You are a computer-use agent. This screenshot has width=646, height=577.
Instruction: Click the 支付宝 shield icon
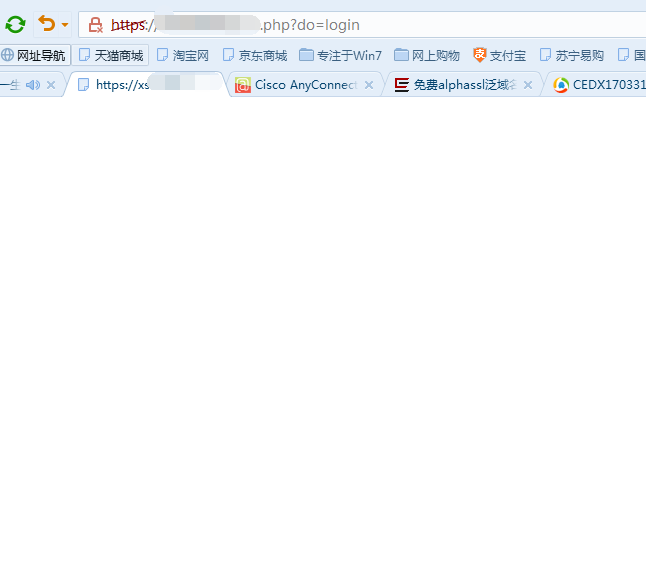[x=480, y=55]
